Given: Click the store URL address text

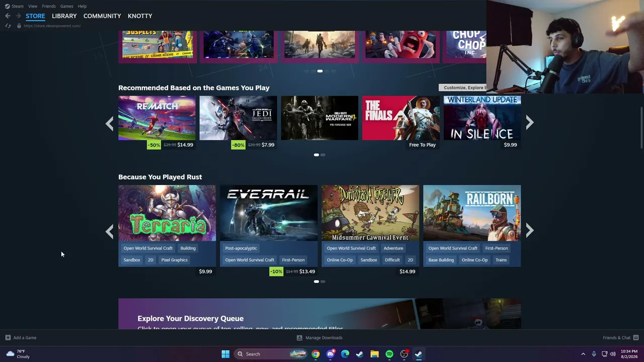Looking at the screenshot, I should pyautogui.click(x=52, y=26).
